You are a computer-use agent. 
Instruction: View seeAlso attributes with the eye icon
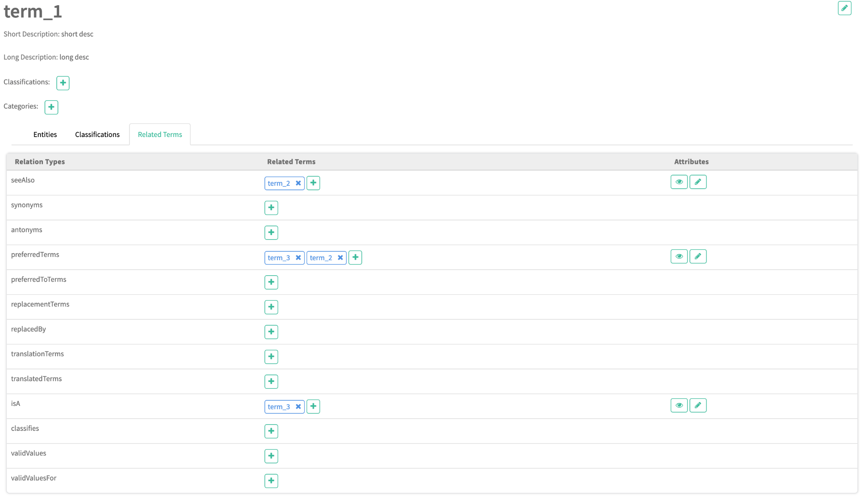coord(679,182)
